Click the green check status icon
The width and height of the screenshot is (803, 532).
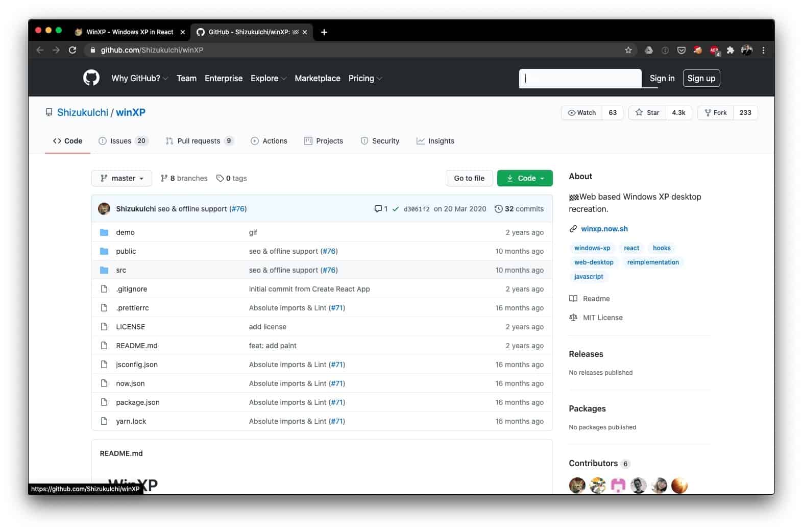[x=395, y=209]
